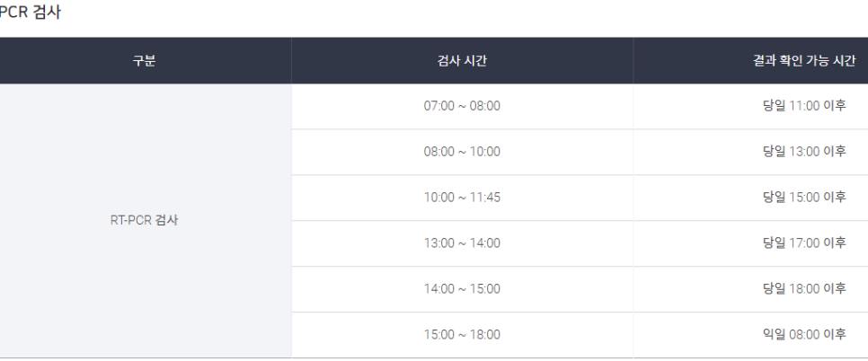This screenshot has width=868, height=361.
Task: Select the 14:00 ~ 15:00 time slot
Action: tap(462, 288)
